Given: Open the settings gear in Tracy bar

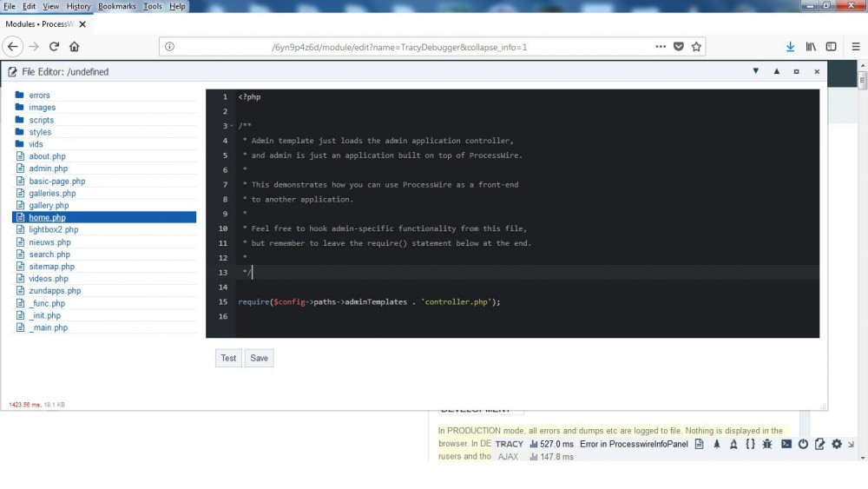Looking at the screenshot, I should click(837, 444).
